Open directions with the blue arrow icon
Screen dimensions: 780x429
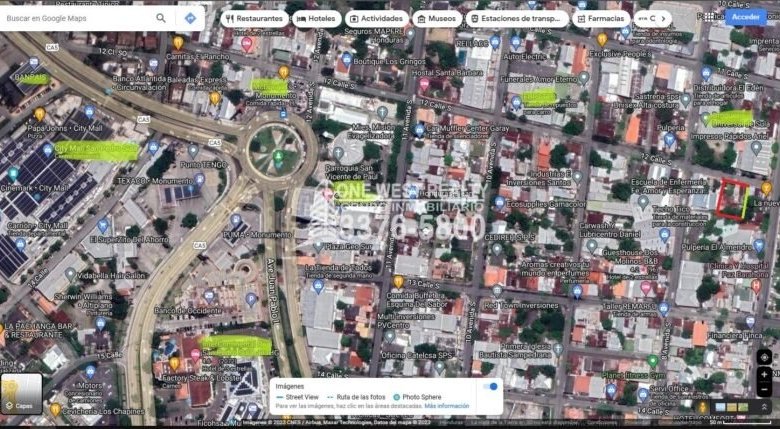click(x=190, y=18)
